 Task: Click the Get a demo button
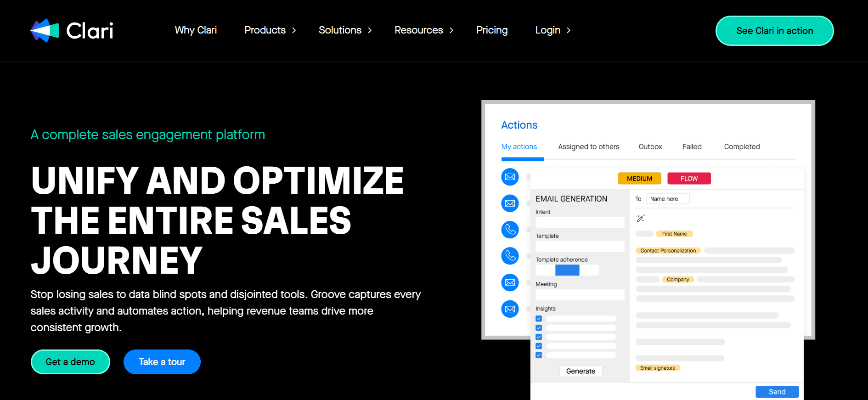pos(70,362)
